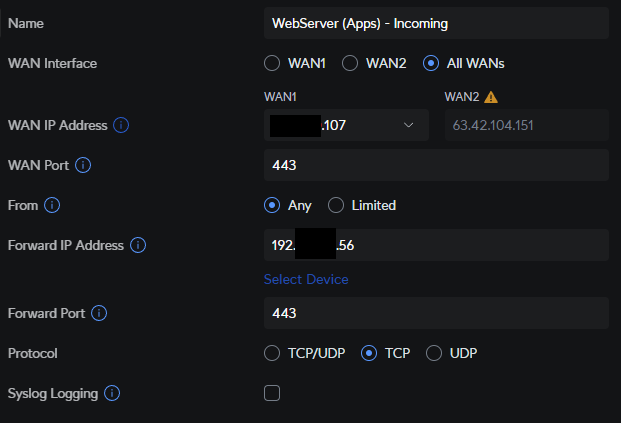Image resolution: width=621 pixels, height=423 pixels.
Task: Click info icon next to WAN IP Address
Action: 121,125
